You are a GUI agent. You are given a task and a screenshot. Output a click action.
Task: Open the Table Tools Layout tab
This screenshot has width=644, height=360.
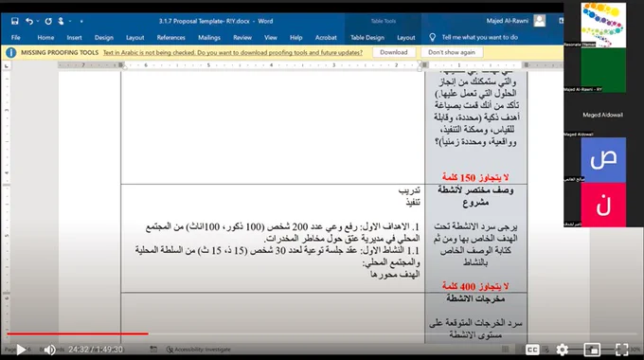point(405,37)
